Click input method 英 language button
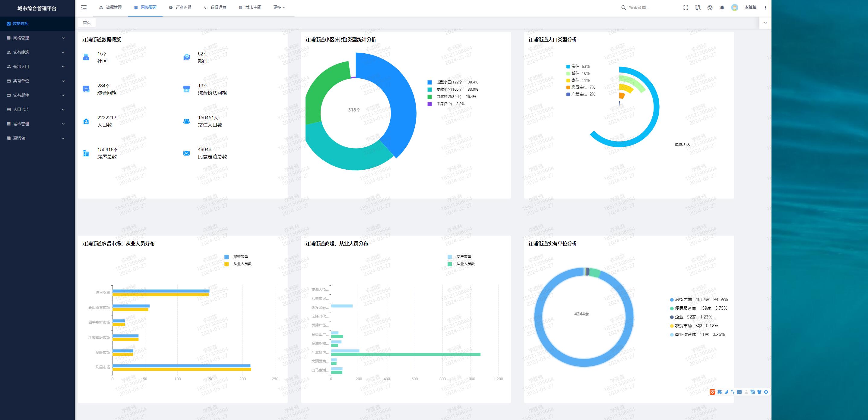 tap(719, 392)
